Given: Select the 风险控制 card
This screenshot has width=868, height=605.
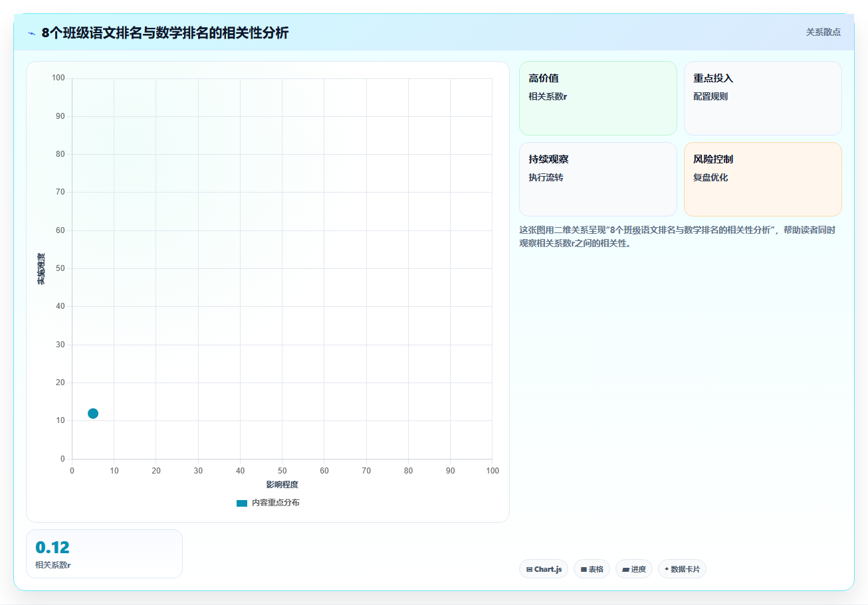Looking at the screenshot, I should pyautogui.click(x=763, y=179).
